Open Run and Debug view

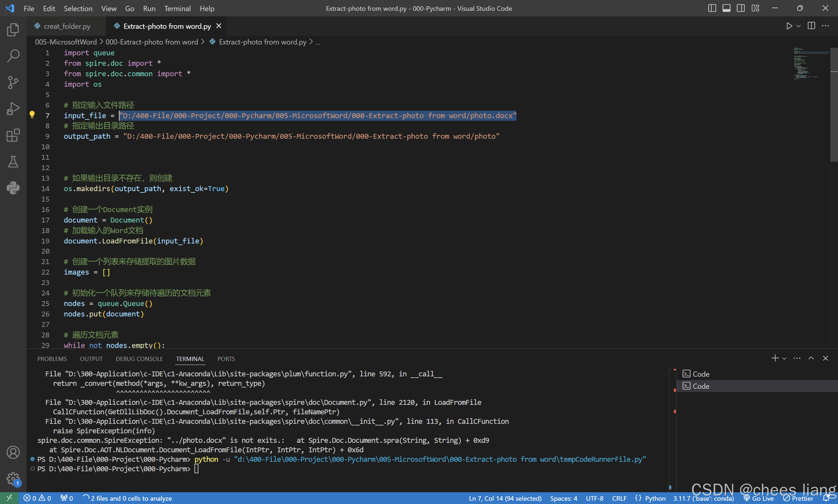click(x=13, y=109)
